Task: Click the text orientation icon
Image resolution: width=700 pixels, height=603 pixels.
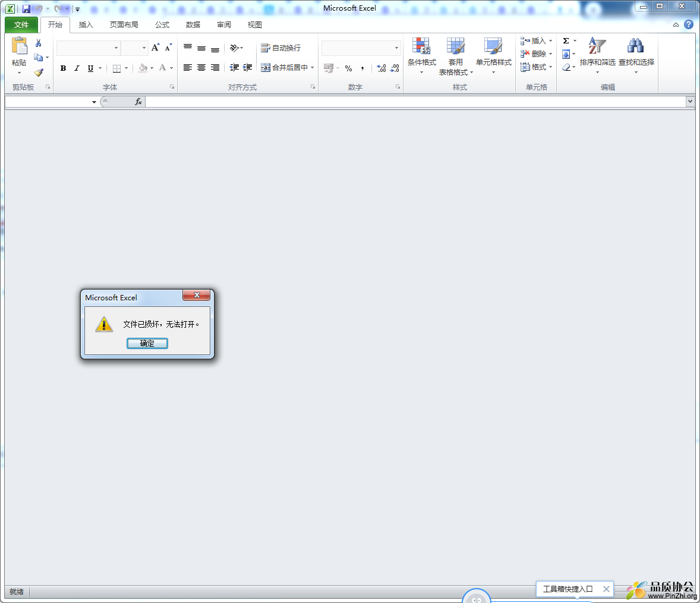Action: coord(235,48)
